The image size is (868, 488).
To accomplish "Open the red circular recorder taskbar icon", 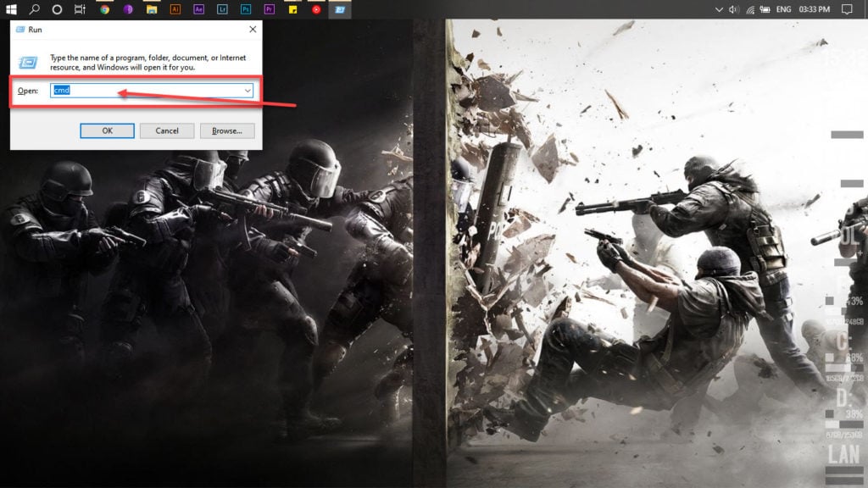I will [x=316, y=9].
